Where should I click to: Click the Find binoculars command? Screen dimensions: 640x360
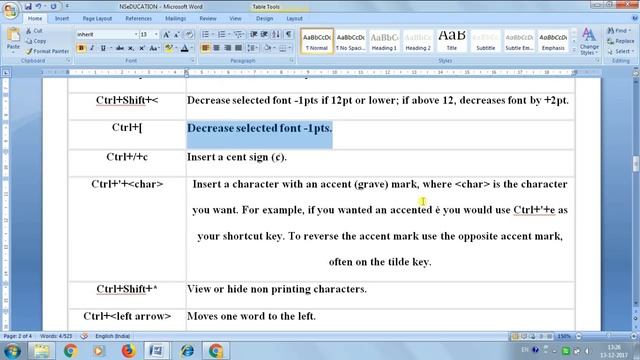tap(618, 31)
